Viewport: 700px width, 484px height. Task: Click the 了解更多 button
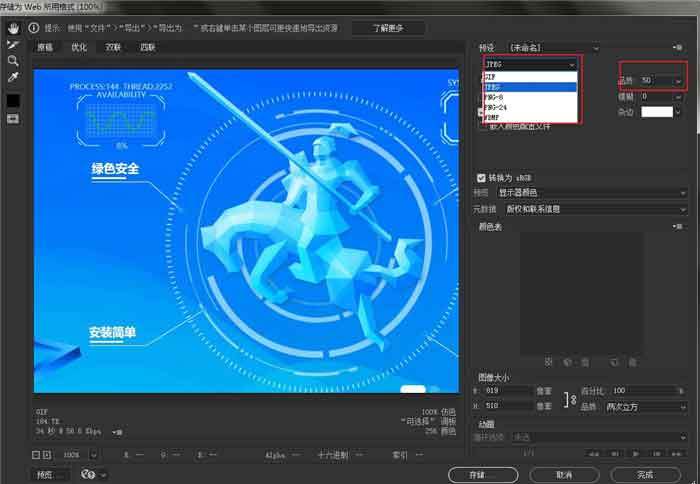388,28
